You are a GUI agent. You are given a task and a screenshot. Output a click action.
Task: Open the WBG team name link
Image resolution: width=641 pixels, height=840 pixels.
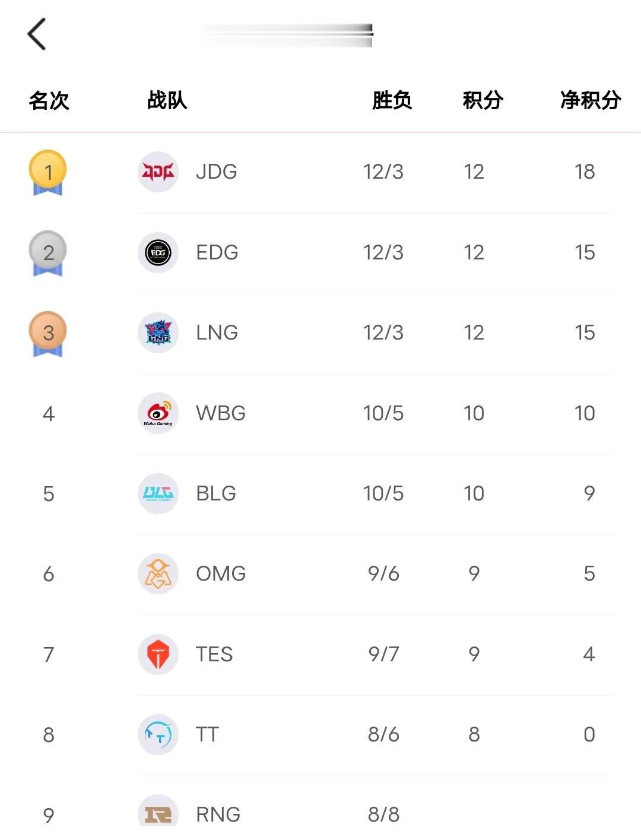point(221,413)
